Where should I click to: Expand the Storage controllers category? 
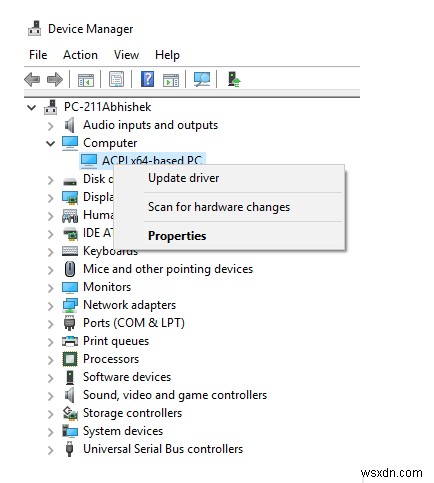50,414
